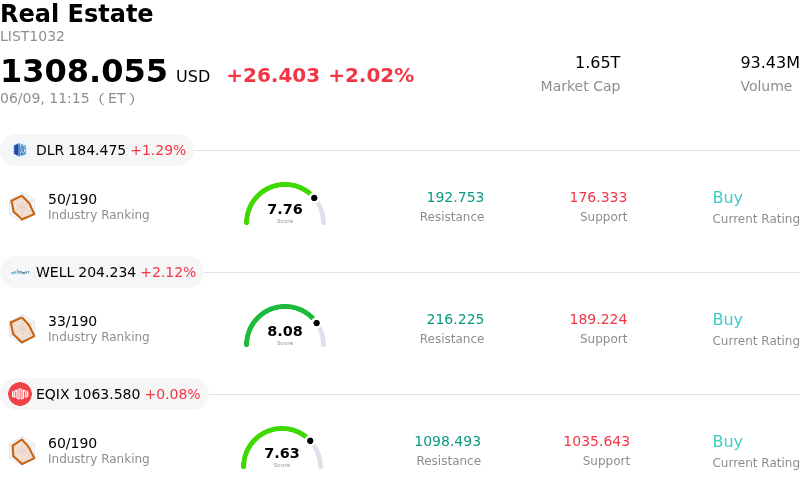Screen dimensions: 800x488
Task: Click the EQIX 7.63 score gauge
Action: tap(282, 448)
